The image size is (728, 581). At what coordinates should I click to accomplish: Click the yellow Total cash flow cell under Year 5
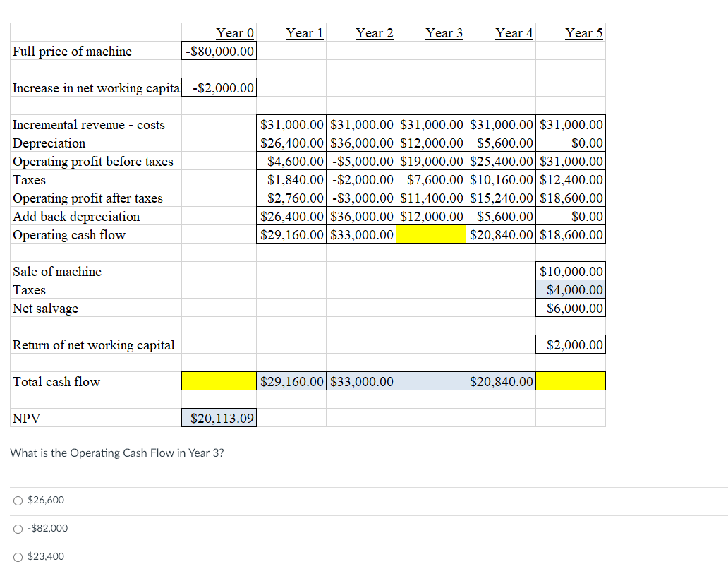coord(570,381)
